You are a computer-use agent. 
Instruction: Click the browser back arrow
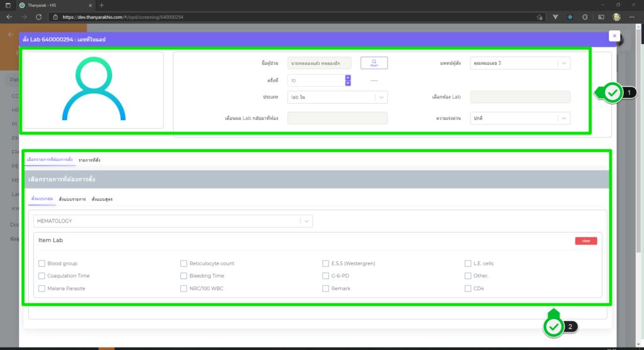tap(9, 17)
